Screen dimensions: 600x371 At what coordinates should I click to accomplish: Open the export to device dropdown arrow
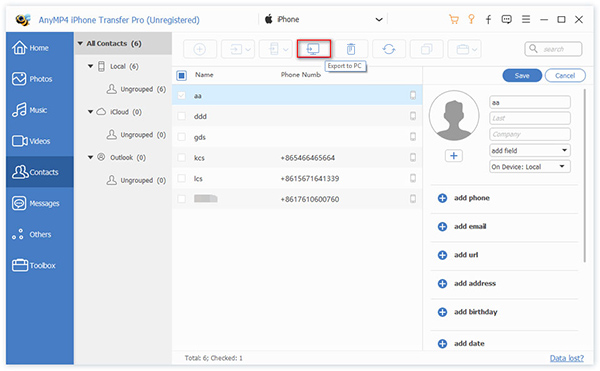[x=285, y=50]
